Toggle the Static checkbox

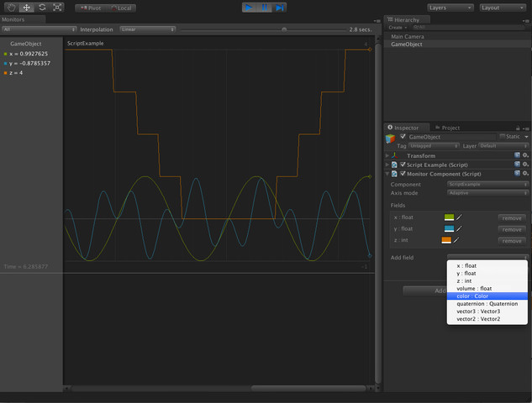click(503, 136)
